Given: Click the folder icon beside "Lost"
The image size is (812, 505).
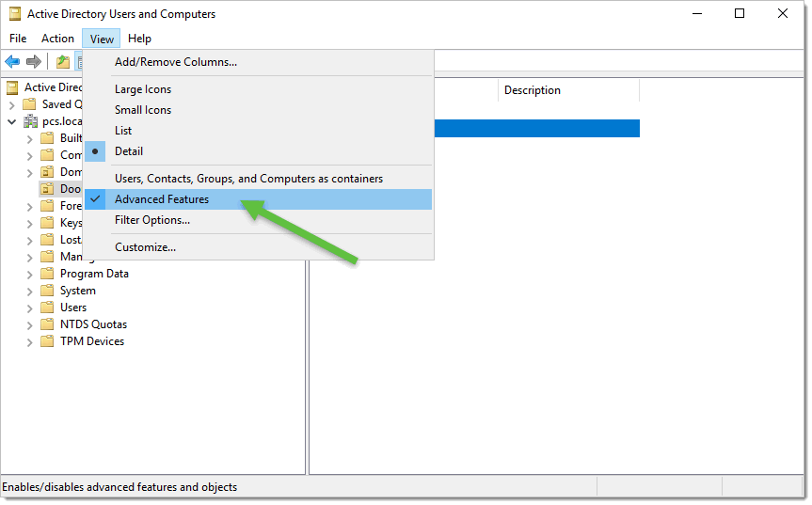Looking at the screenshot, I should (x=47, y=240).
